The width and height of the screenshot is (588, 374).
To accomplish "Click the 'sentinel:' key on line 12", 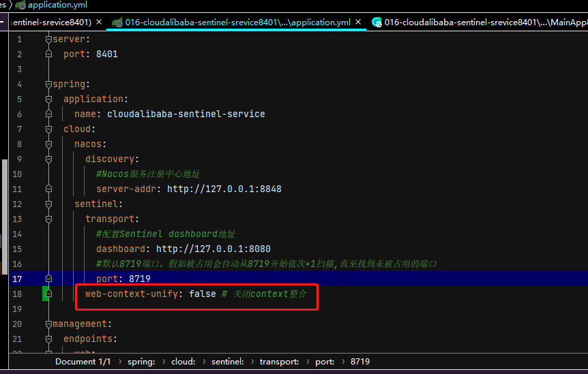I will tap(99, 204).
